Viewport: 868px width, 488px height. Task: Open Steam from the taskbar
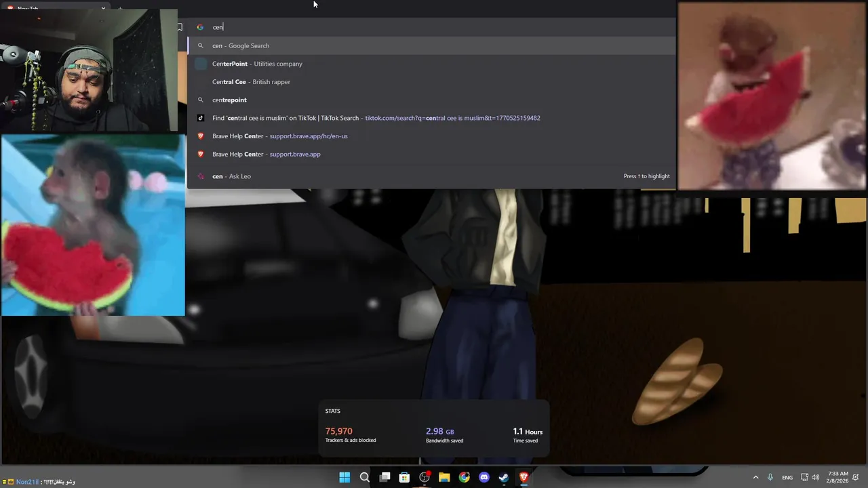[504, 477]
